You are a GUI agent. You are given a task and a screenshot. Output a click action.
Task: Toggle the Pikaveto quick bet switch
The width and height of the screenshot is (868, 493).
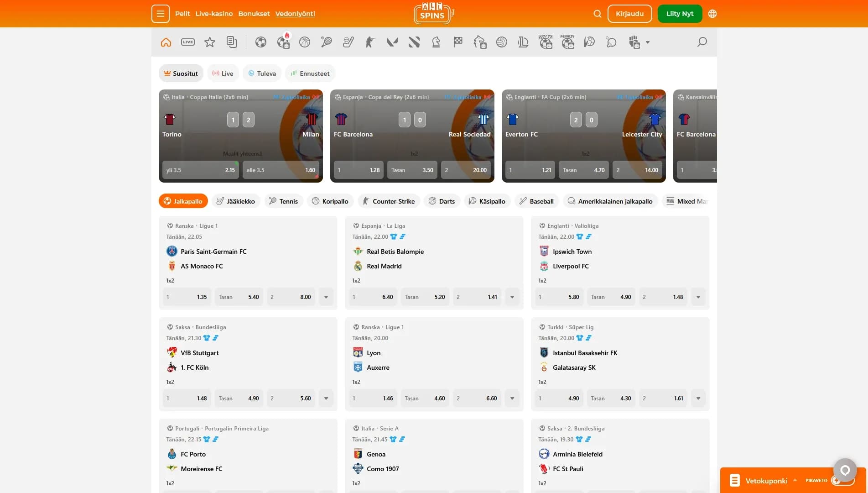pos(842,480)
